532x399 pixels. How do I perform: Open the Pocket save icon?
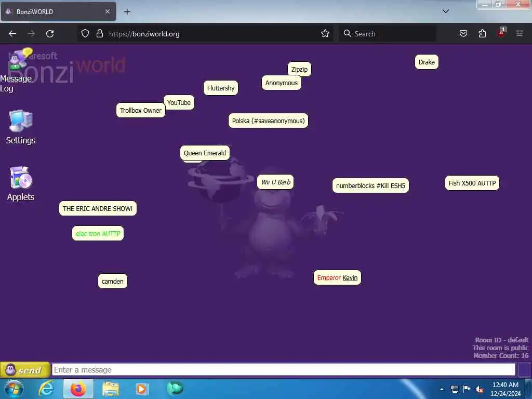pos(463,34)
